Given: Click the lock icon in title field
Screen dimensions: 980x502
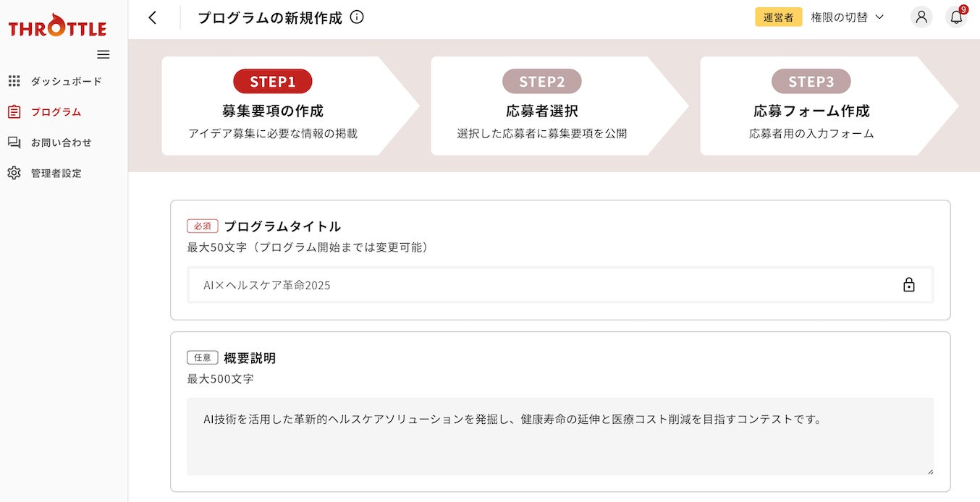Looking at the screenshot, I should (x=909, y=285).
